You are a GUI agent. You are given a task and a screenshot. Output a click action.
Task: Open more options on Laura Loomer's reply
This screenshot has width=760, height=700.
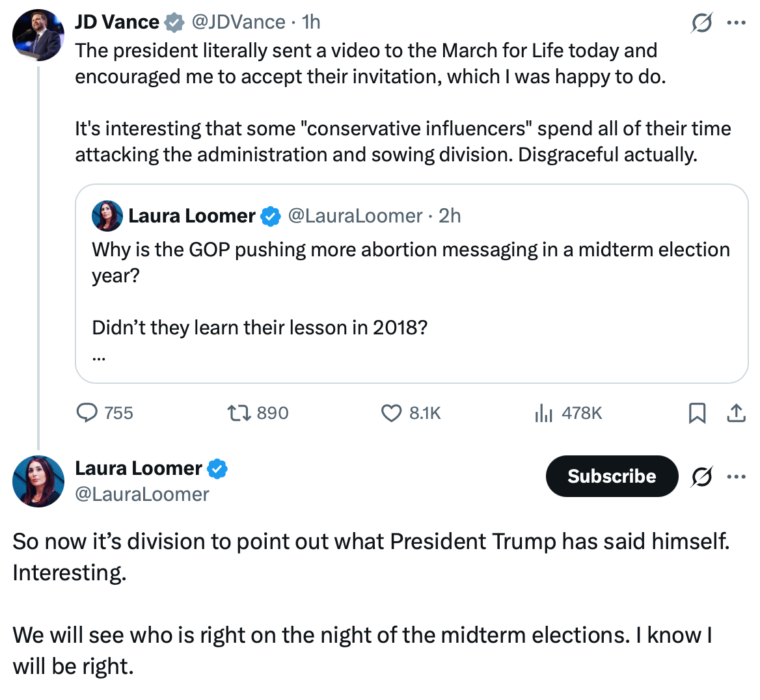[736, 477]
